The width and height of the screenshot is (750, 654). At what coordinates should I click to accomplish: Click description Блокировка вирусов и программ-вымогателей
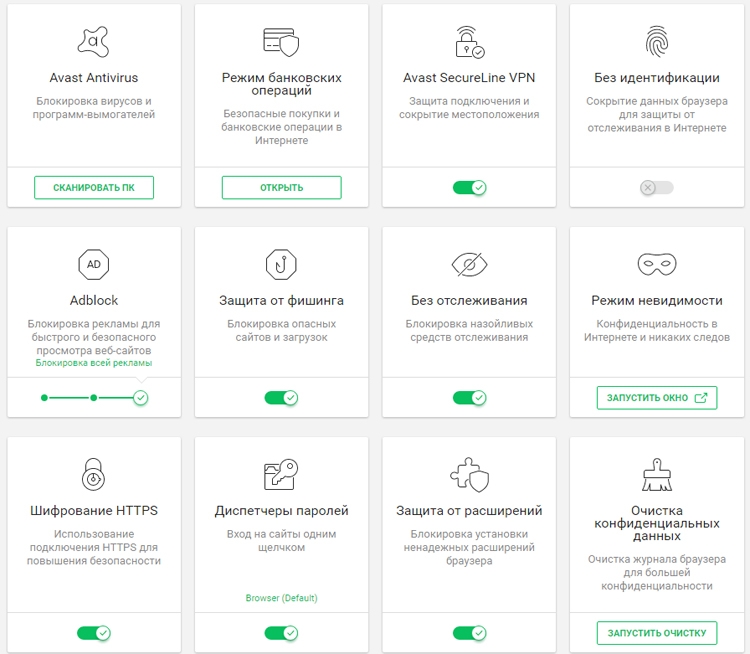pyautogui.click(x=94, y=108)
